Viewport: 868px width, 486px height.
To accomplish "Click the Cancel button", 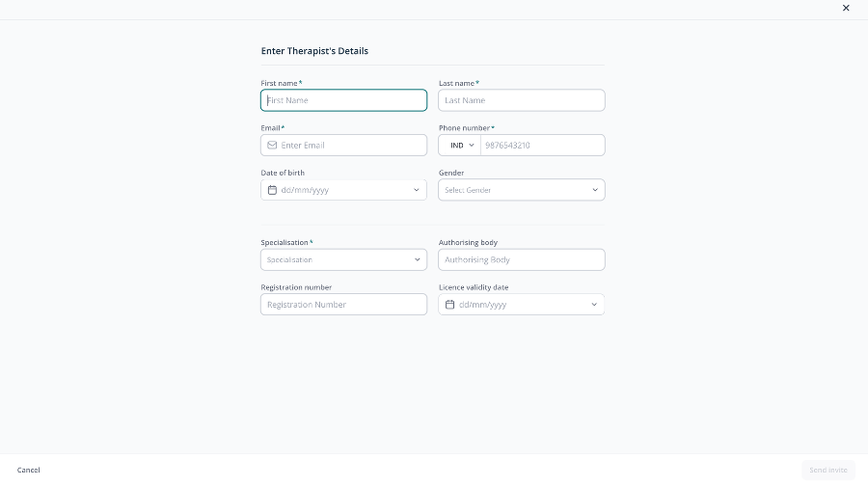I will [28, 470].
